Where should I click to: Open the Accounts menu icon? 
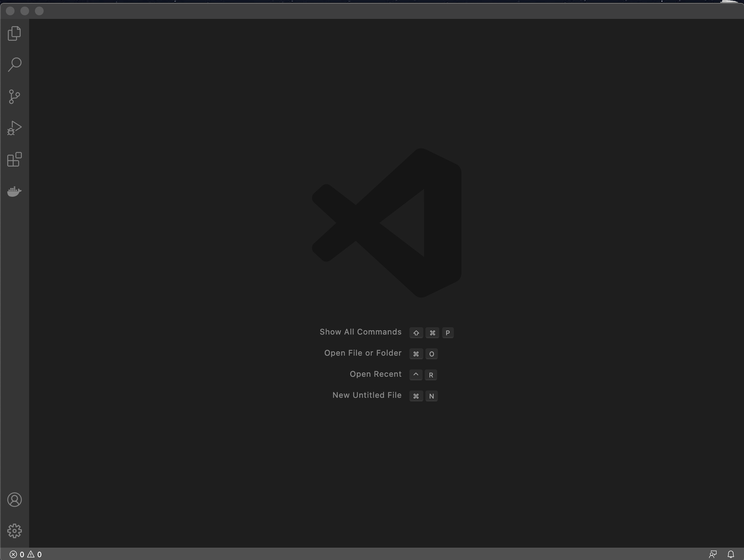pos(15,500)
